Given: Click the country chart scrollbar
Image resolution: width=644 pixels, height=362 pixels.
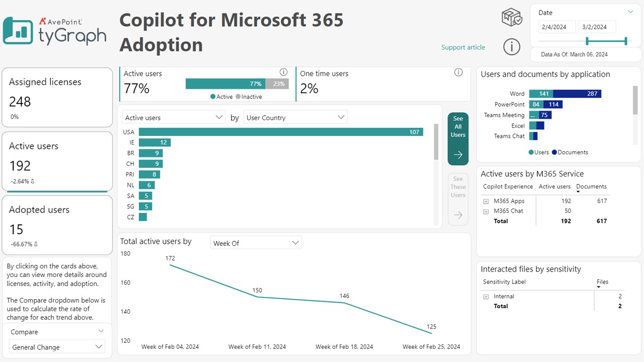Looking at the screenshot, I should (436, 142).
